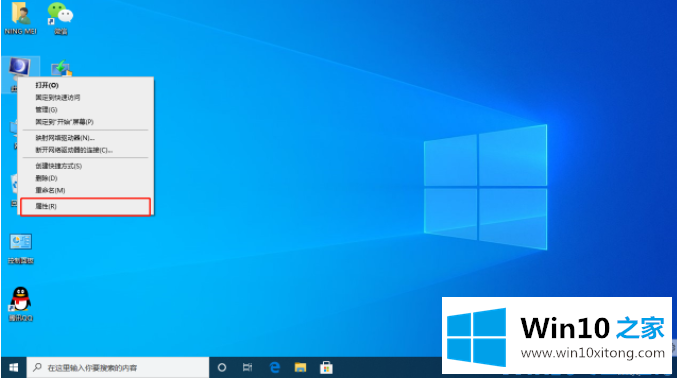
Task: Click the Cortana circle icon on taskbar
Action: point(221,367)
